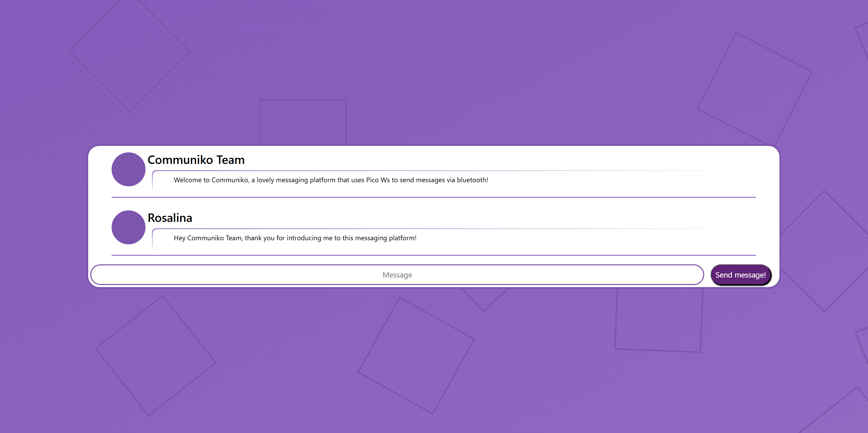
Task: Click Rosalina's thank-you message text
Action: [295, 238]
